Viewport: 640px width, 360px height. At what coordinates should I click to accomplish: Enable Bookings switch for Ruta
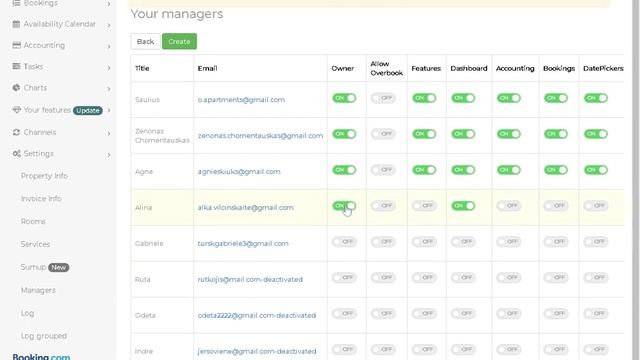pyautogui.click(x=556, y=278)
